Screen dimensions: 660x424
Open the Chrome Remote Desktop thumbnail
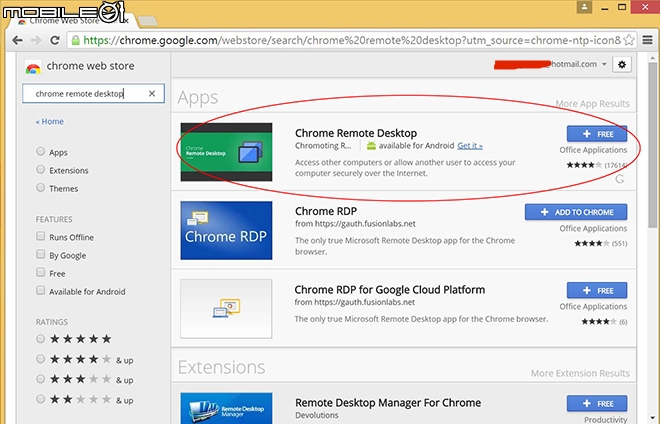pyautogui.click(x=226, y=152)
